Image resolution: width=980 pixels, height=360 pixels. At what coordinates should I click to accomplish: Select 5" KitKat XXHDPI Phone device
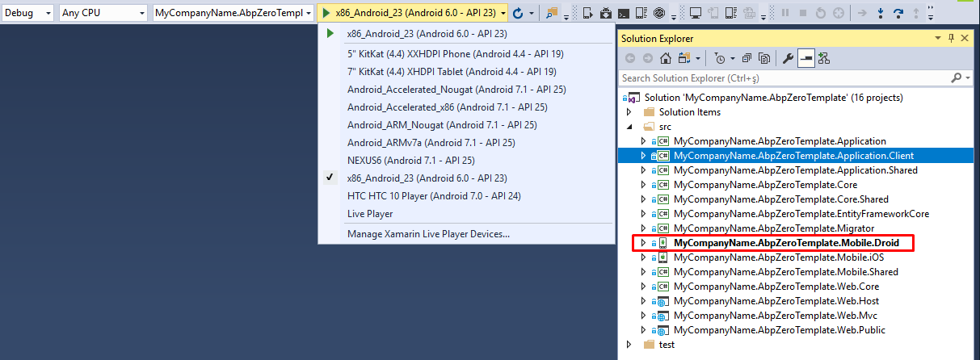tap(465, 54)
